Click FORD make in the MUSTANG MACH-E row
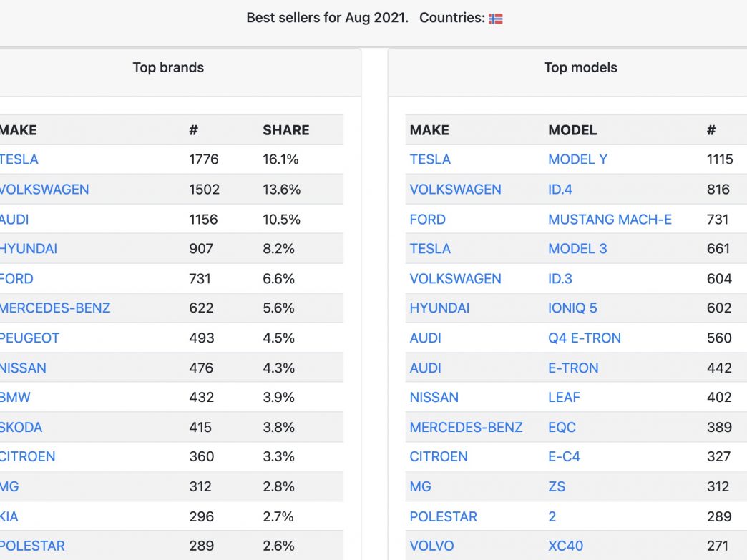 click(428, 220)
